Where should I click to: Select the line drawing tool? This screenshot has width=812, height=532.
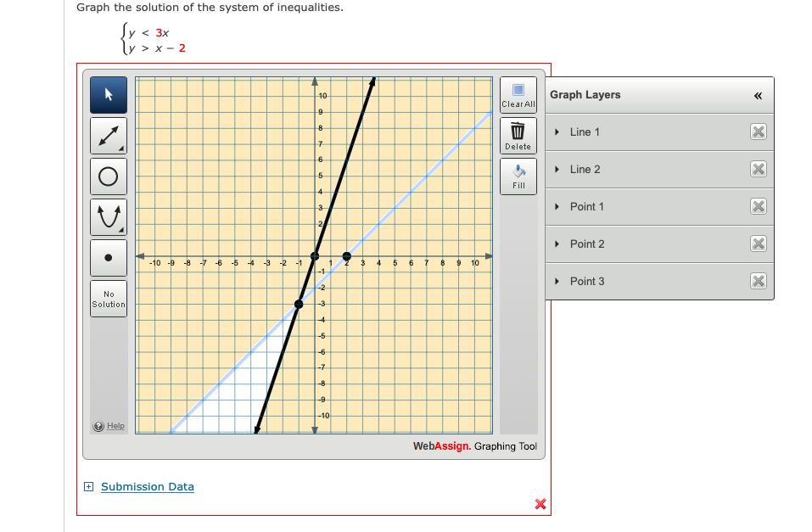pyautogui.click(x=108, y=135)
